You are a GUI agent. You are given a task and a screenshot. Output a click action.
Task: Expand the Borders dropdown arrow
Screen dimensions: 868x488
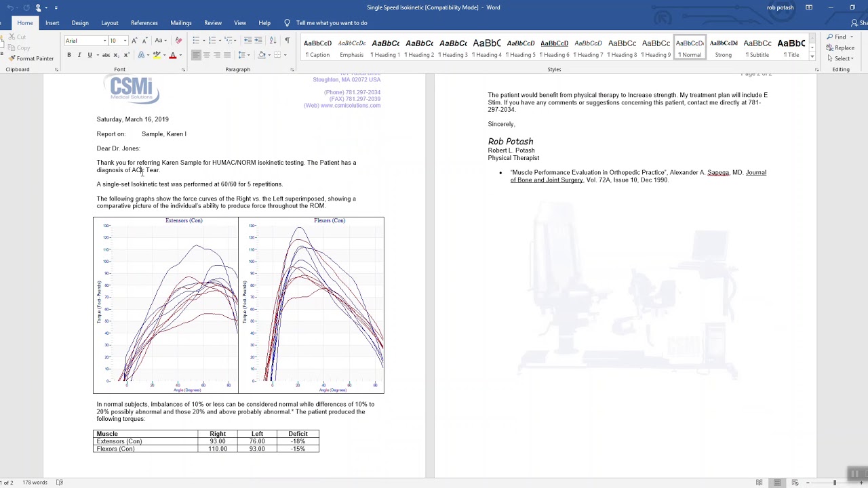(285, 55)
